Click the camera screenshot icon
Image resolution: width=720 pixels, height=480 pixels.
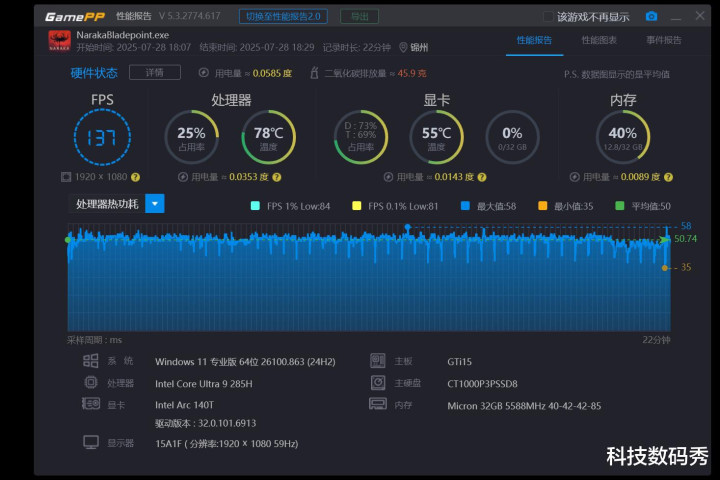click(651, 16)
